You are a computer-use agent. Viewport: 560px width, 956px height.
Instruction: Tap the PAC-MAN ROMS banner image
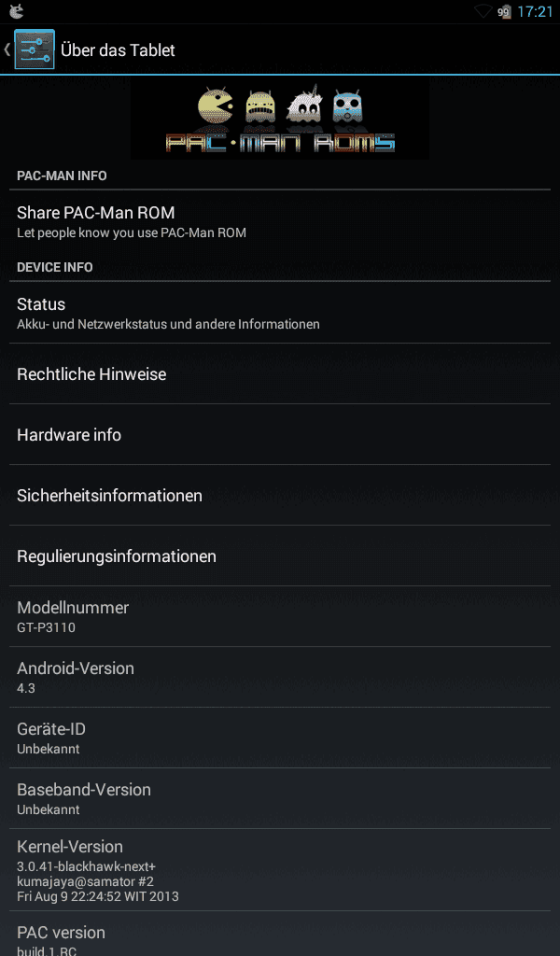click(x=280, y=119)
